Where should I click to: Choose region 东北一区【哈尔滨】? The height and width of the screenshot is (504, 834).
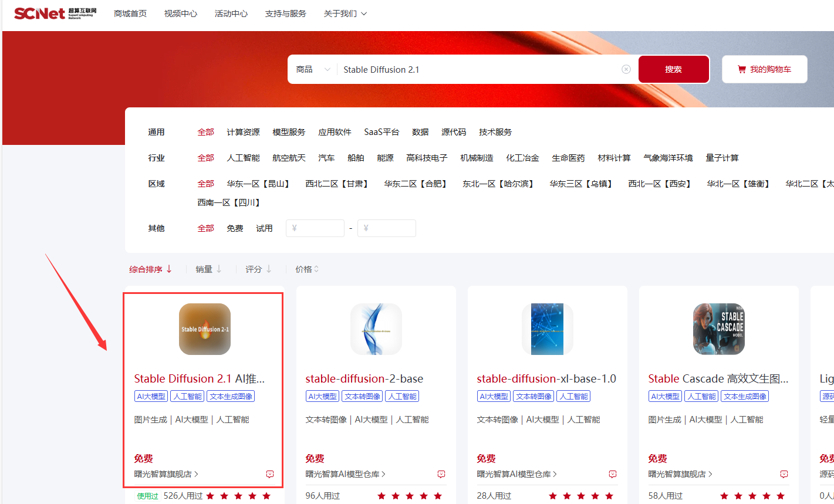pyautogui.click(x=499, y=184)
